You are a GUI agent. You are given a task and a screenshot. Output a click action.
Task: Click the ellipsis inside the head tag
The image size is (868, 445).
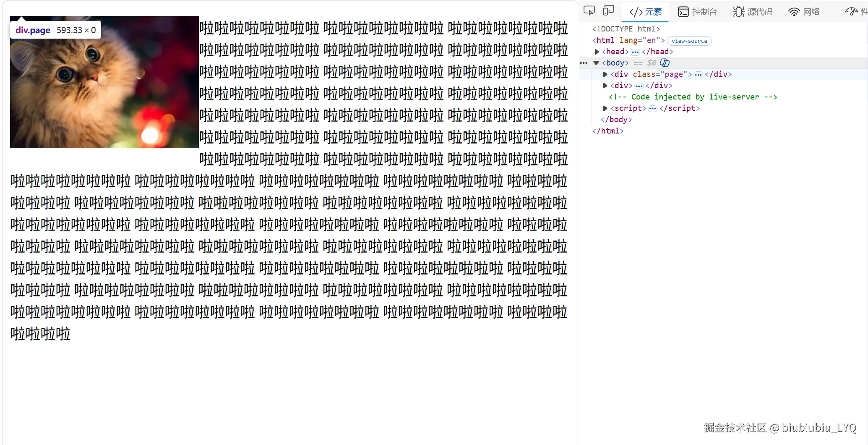pyautogui.click(x=635, y=52)
